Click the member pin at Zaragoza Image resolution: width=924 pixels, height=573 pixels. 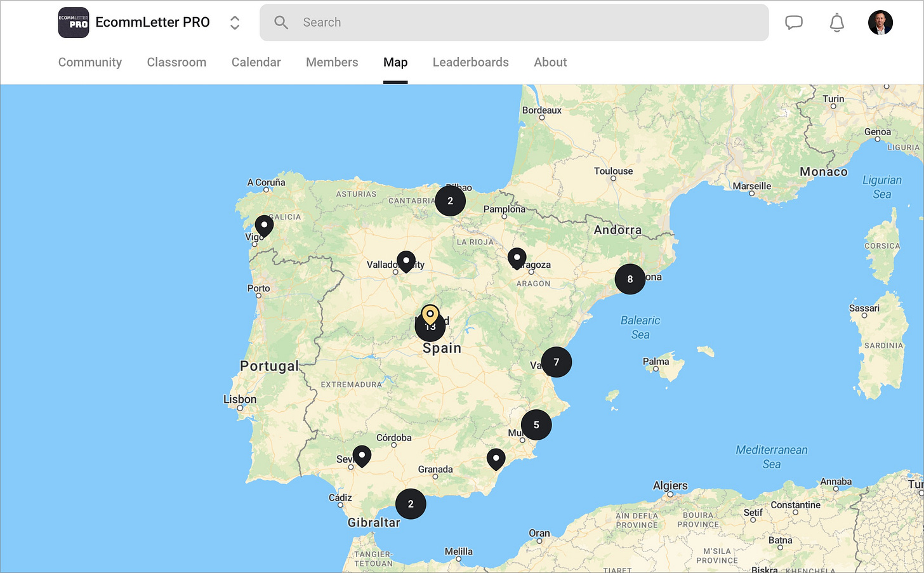(517, 258)
